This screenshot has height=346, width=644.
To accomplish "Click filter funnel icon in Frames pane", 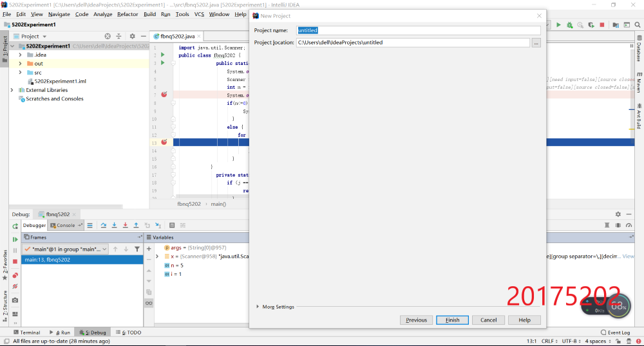I will 137,249.
